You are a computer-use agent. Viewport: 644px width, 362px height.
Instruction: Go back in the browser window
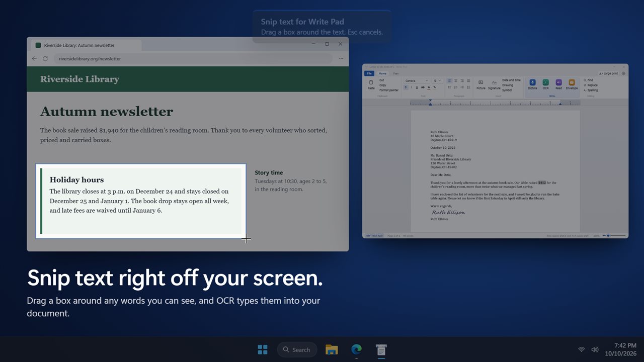click(34, 59)
